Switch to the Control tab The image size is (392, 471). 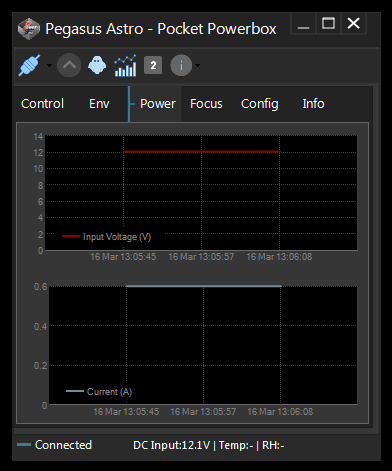42,104
